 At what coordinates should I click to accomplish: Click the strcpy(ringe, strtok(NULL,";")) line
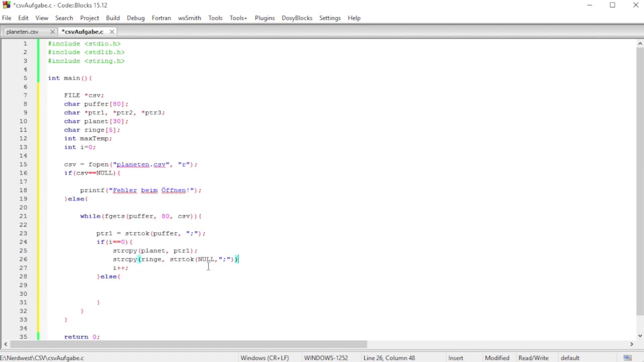(176, 259)
